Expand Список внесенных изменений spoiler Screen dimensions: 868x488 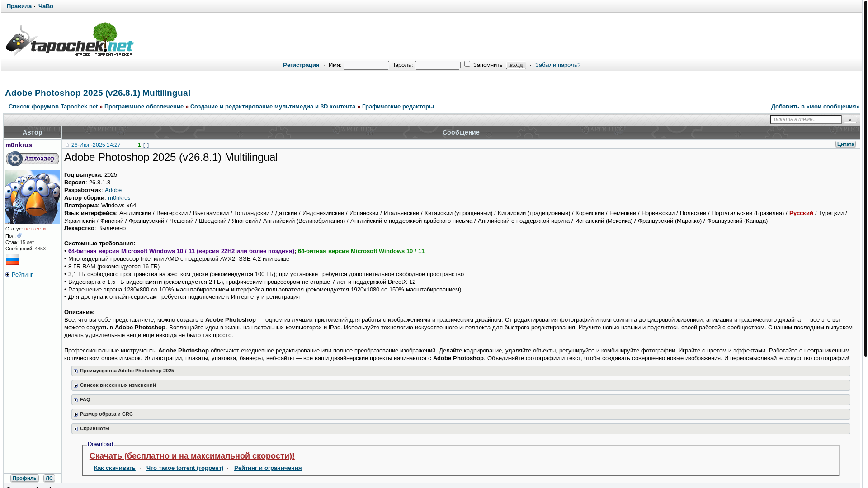tap(461, 385)
